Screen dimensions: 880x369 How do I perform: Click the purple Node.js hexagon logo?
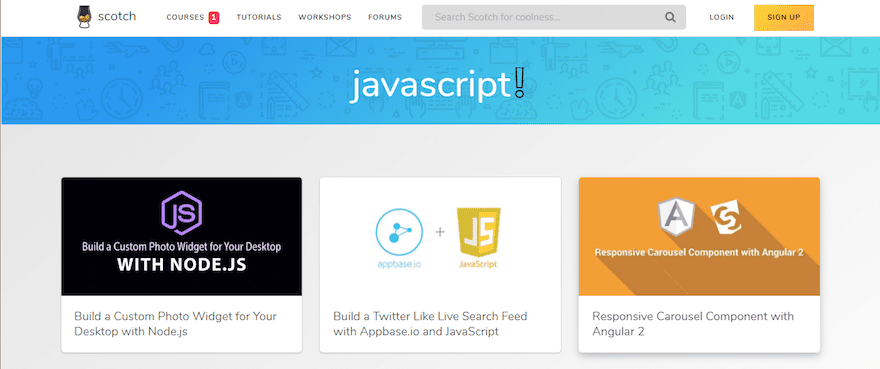click(181, 213)
